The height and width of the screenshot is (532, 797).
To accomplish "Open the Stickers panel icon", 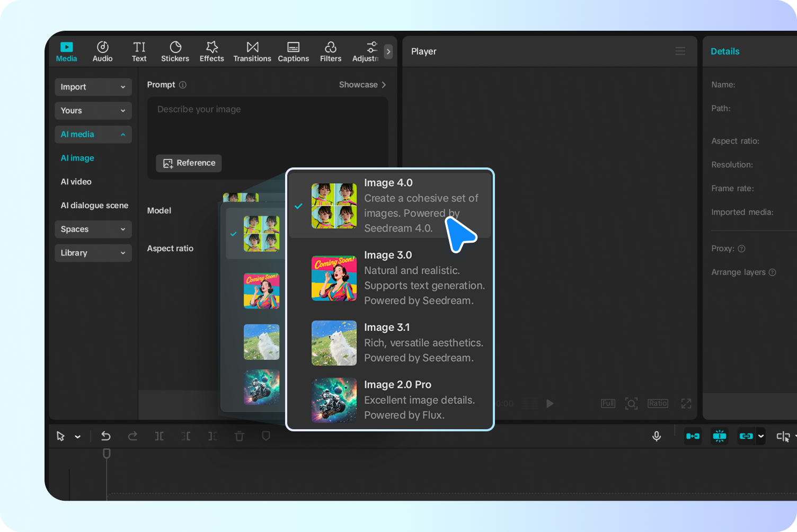I will (175, 52).
